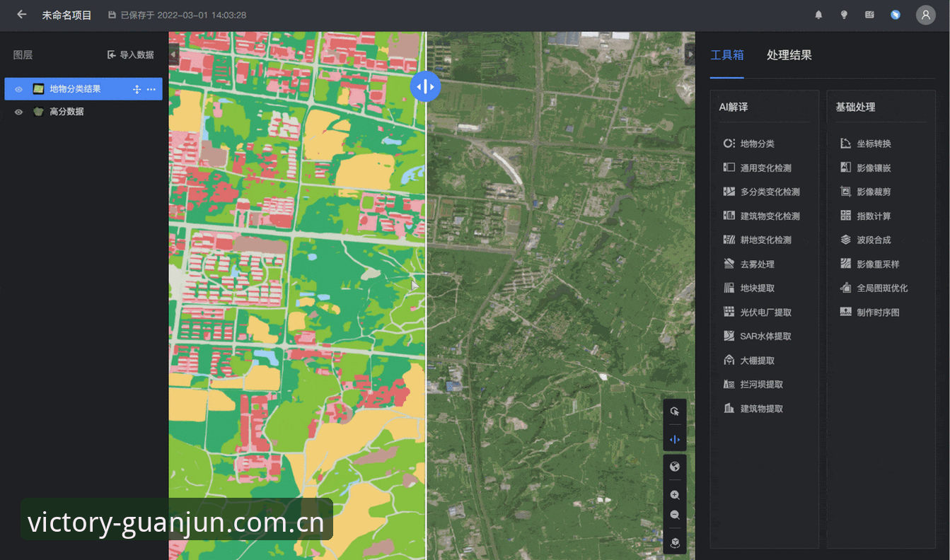This screenshot has height=560, width=950.
Task: Open the 全局图斑优化 tool
Action: tap(874, 288)
